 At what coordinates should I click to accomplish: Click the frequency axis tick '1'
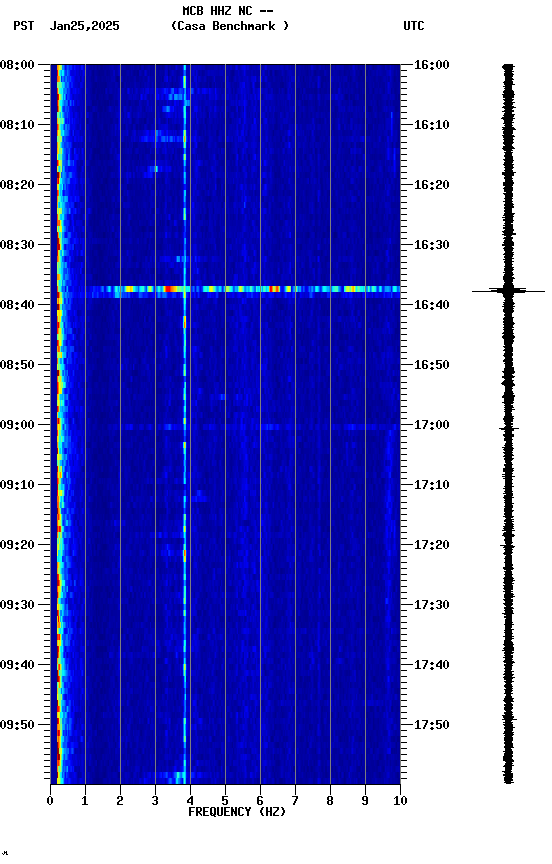(85, 801)
